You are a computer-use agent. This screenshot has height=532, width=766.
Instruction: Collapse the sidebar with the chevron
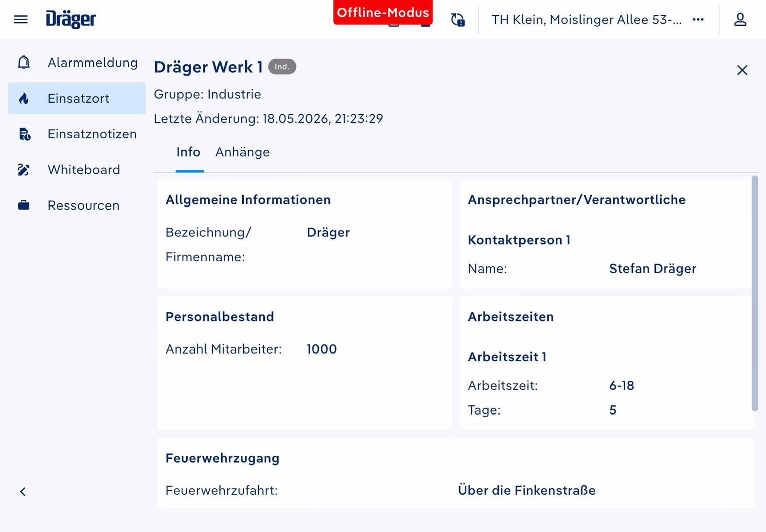tap(23, 492)
